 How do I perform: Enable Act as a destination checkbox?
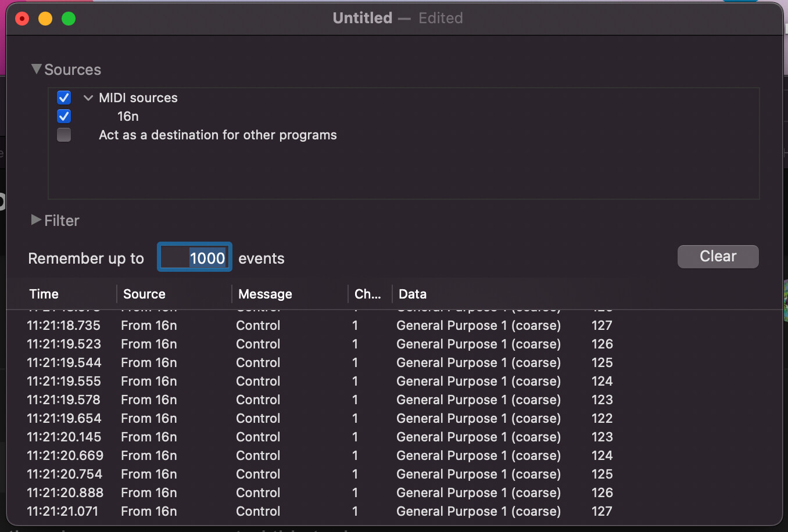(64, 135)
